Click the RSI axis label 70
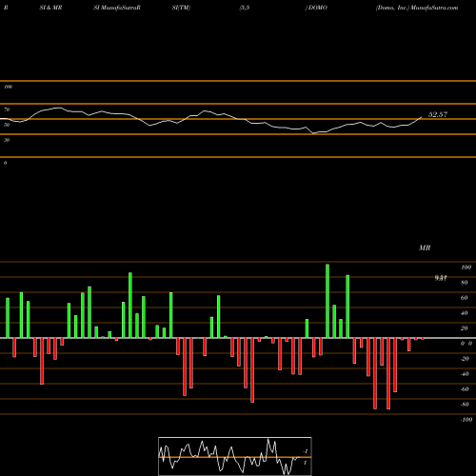 (x=7, y=109)
